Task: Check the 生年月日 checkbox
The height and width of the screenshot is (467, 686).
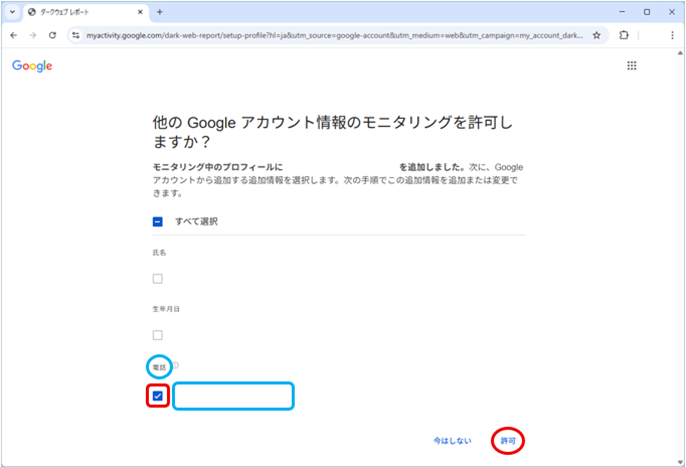Action: click(x=158, y=335)
